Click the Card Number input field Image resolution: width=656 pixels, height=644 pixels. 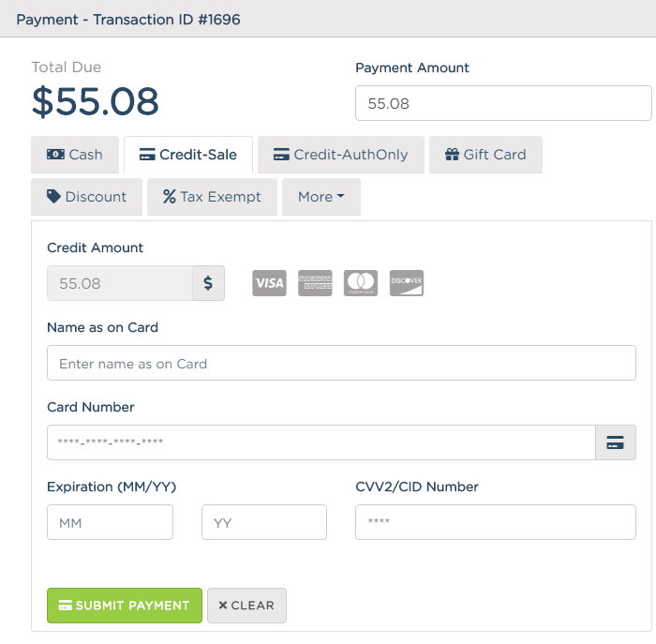pyautogui.click(x=321, y=442)
